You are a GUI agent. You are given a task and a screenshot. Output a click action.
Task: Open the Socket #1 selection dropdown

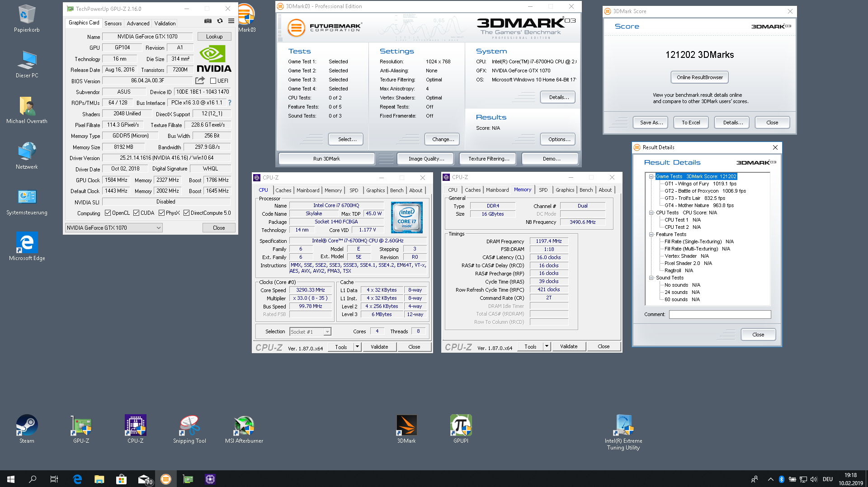point(310,331)
